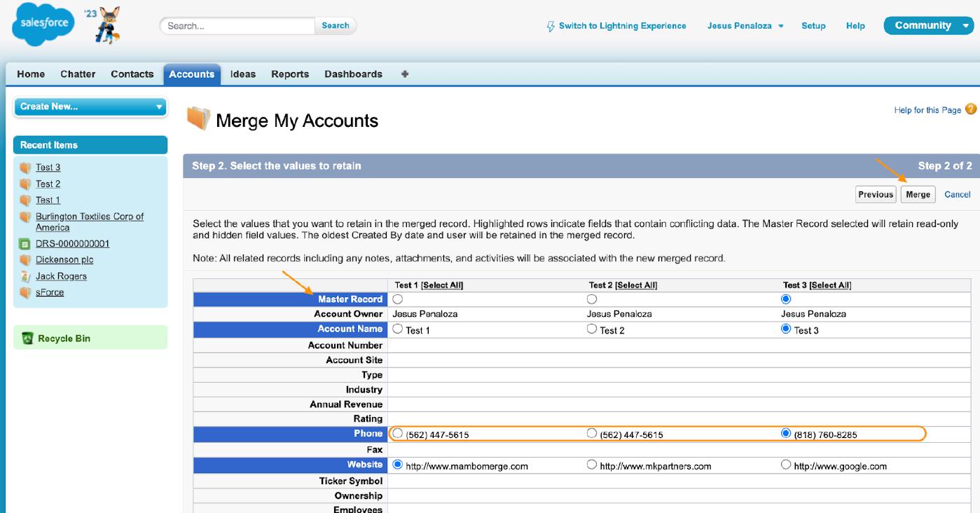This screenshot has width=980, height=513.
Task: Open the Dashboards tab
Action: click(353, 74)
